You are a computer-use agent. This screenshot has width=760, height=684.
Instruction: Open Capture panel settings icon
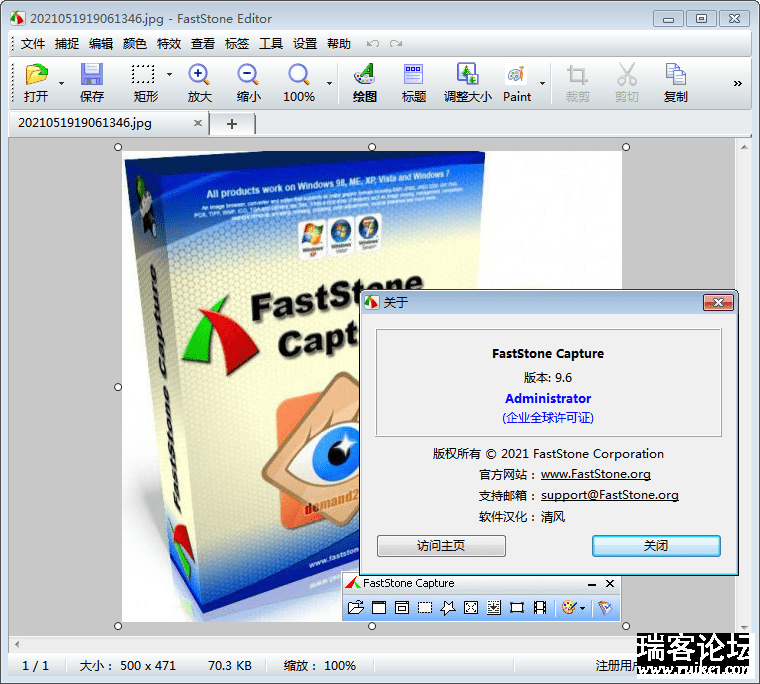coord(605,607)
